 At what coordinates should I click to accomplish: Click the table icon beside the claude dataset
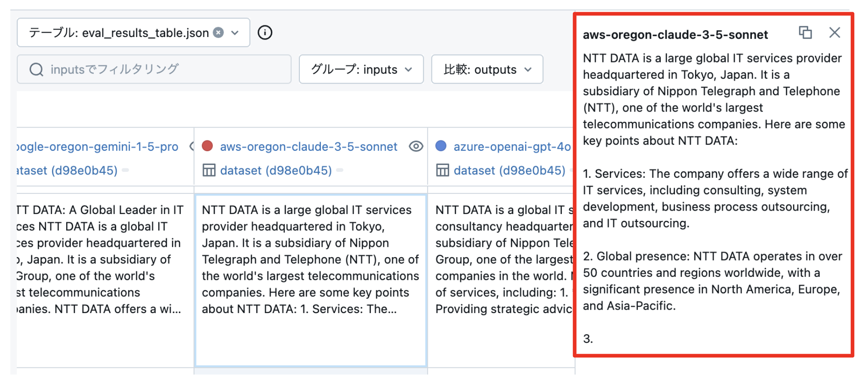[209, 171]
